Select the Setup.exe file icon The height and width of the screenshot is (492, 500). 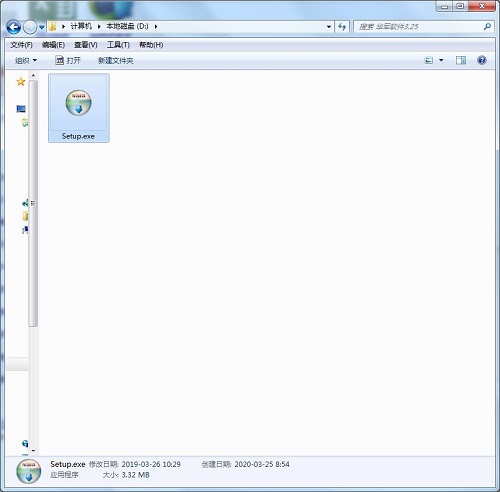(78, 103)
